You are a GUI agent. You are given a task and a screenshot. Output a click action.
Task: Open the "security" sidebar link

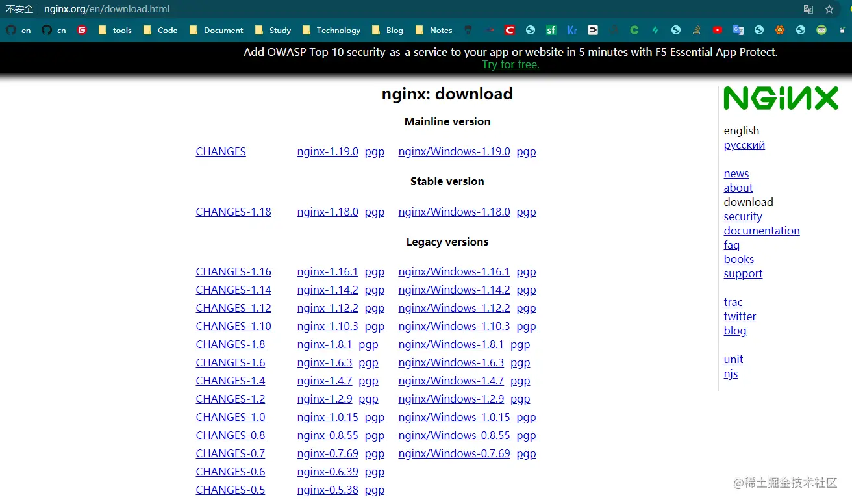tap(743, 216)
